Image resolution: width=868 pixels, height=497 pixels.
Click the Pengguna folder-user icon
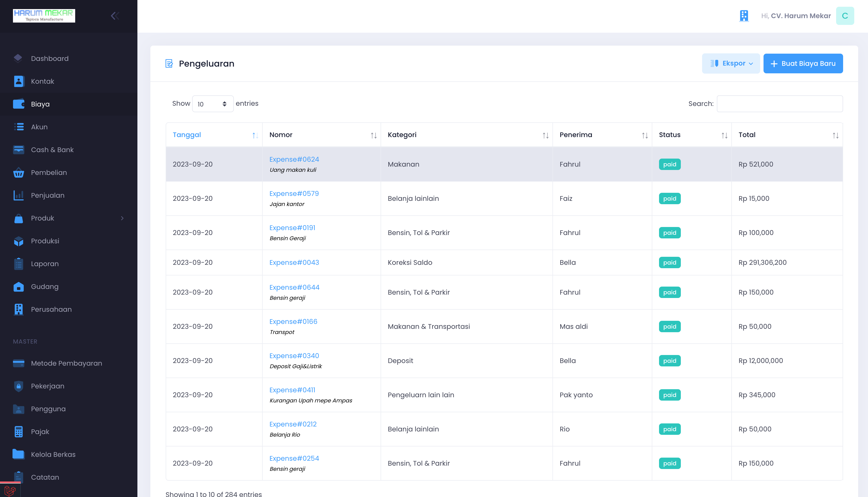click(18, 409)
